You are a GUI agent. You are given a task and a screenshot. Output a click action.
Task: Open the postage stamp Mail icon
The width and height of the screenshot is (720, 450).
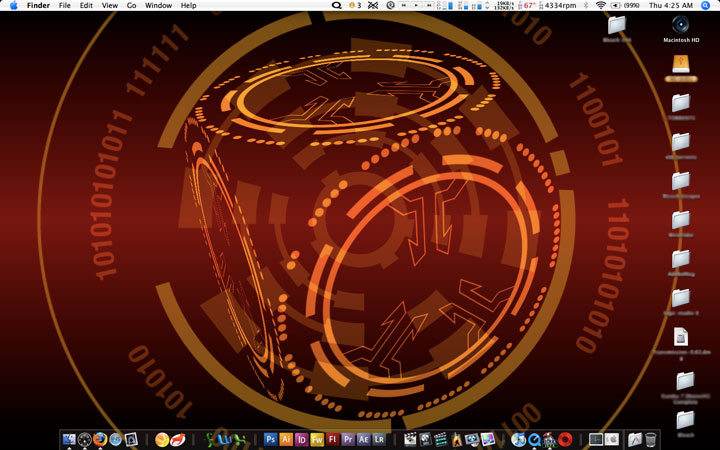131,439
